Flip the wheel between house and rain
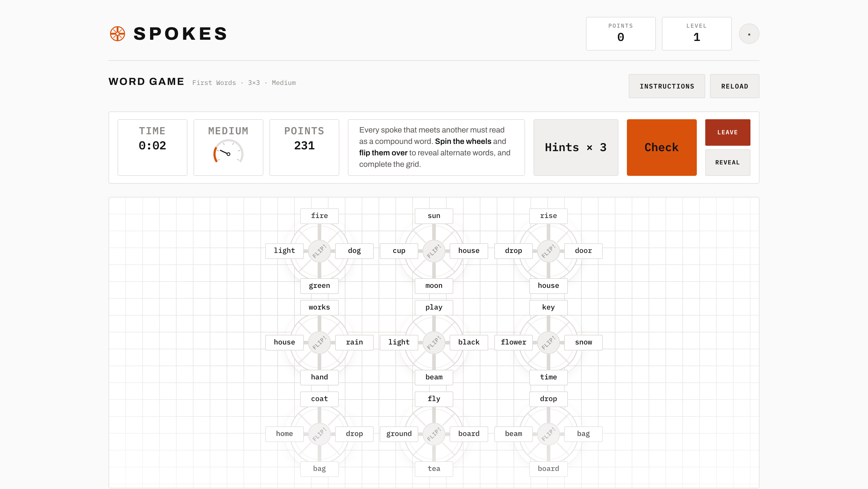Viewport: 868px width, 489px height. tap(319, 343)
